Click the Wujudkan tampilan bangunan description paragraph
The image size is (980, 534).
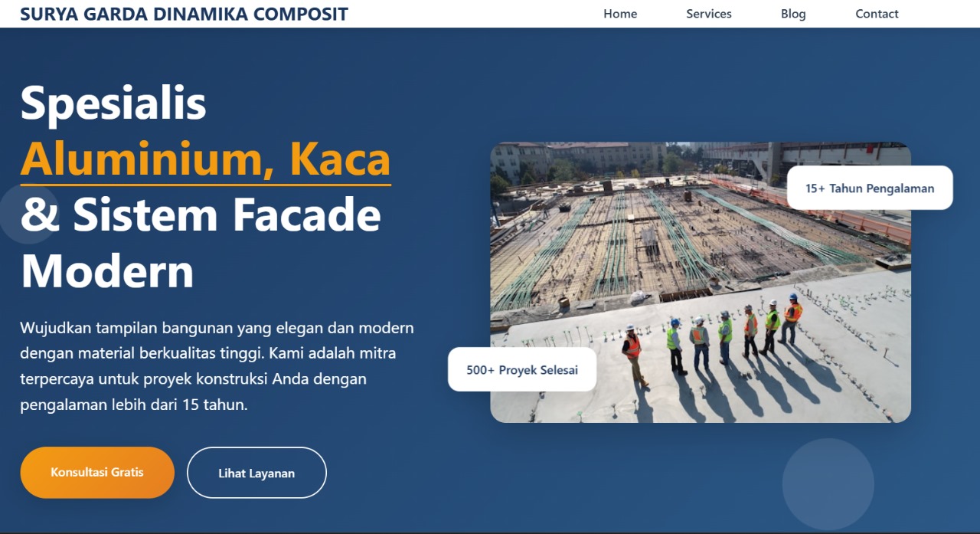point(217,366)
